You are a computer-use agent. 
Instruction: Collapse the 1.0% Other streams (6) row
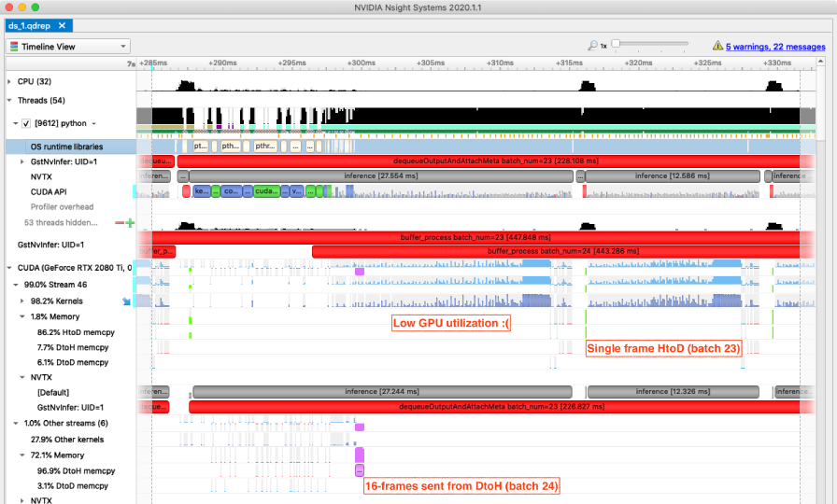16,423
